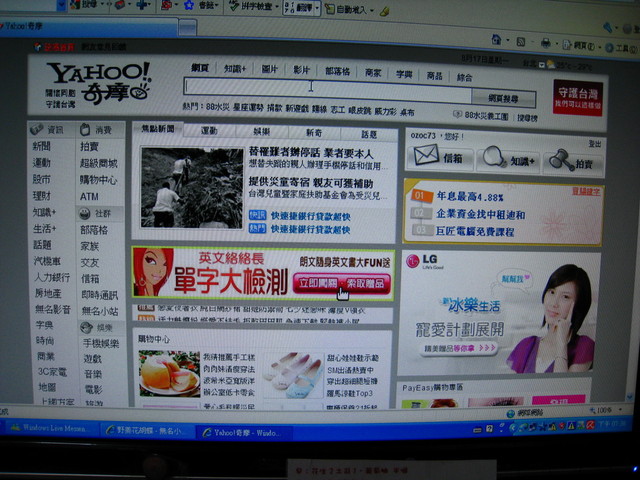Open the 信箱 mail envelope icon

pos(426,156)
